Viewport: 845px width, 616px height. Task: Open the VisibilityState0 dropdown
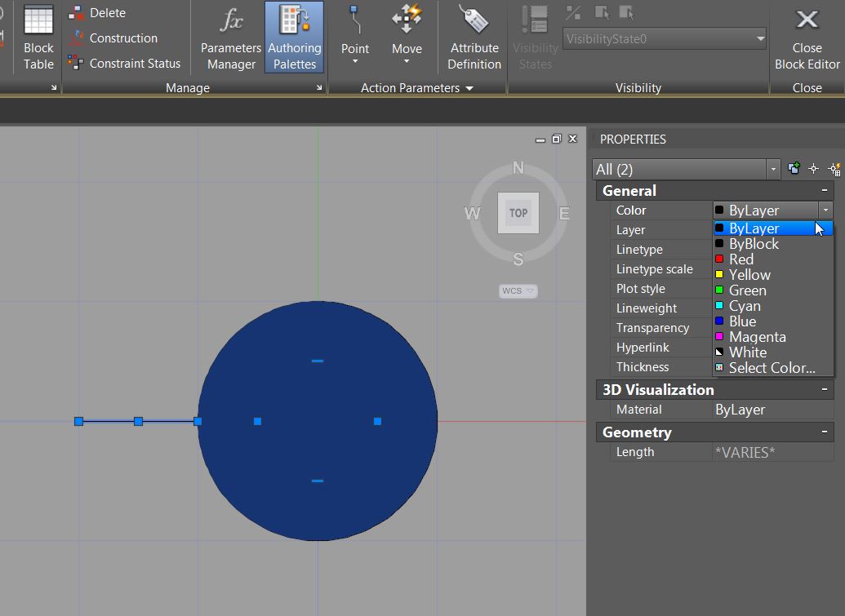[x=665, y=38]
